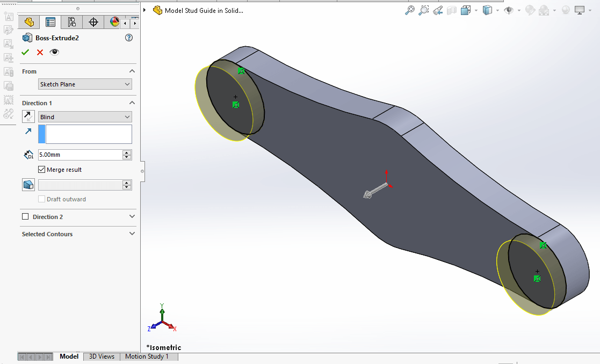Click the RealView graphics sphere icon
The image size is (600, 364).
coord(566,10)
